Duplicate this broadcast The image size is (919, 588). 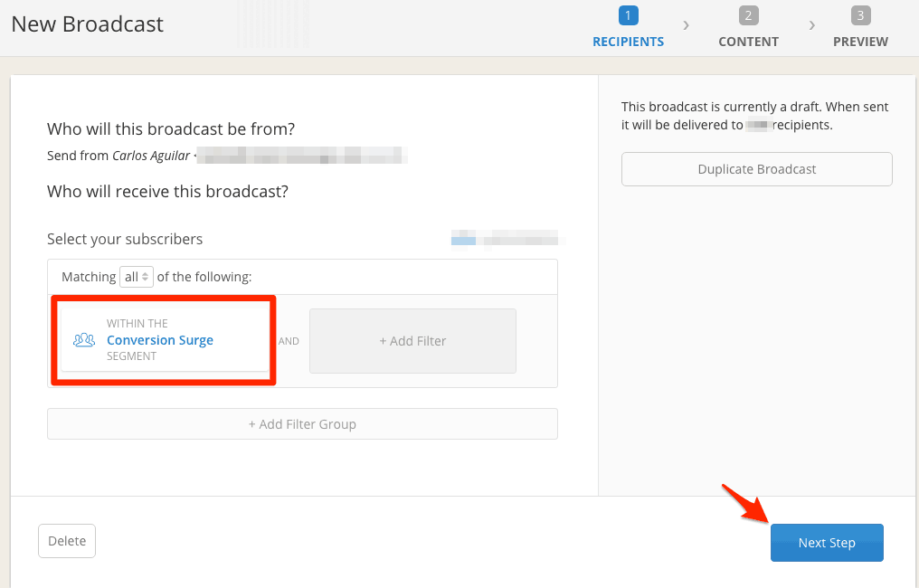756,169
